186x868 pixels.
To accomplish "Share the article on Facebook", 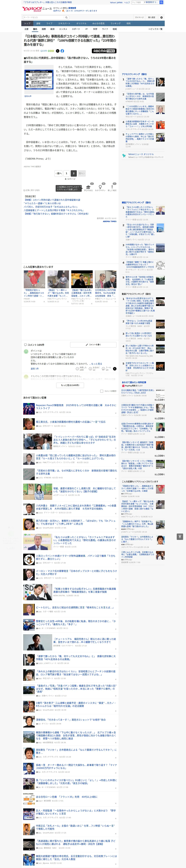I will click(x=62, y=51).
